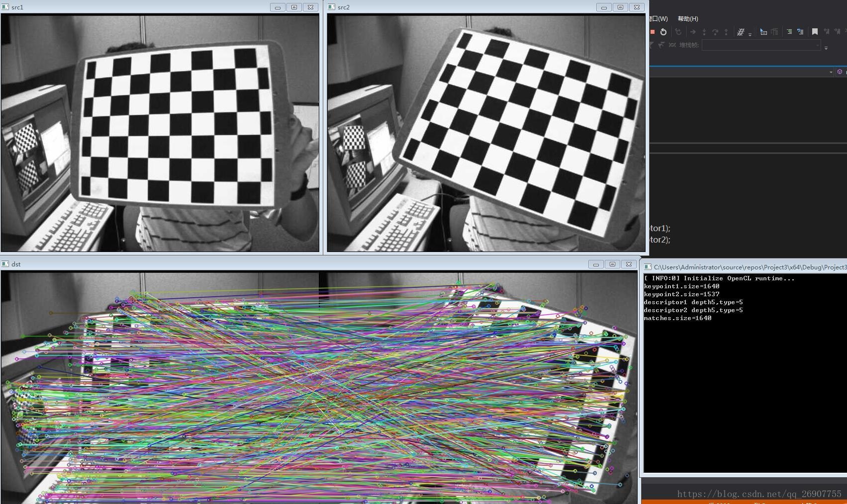Click the cursor-and-rectangle toolbar icon
847x504 pixels.
763,32
